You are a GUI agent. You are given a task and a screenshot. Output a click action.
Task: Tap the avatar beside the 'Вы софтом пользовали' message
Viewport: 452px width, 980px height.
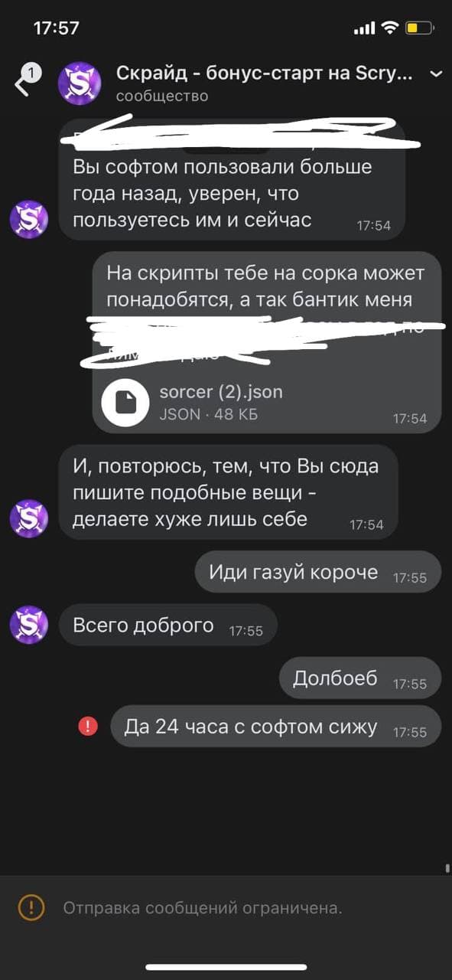tap(29, 220)
